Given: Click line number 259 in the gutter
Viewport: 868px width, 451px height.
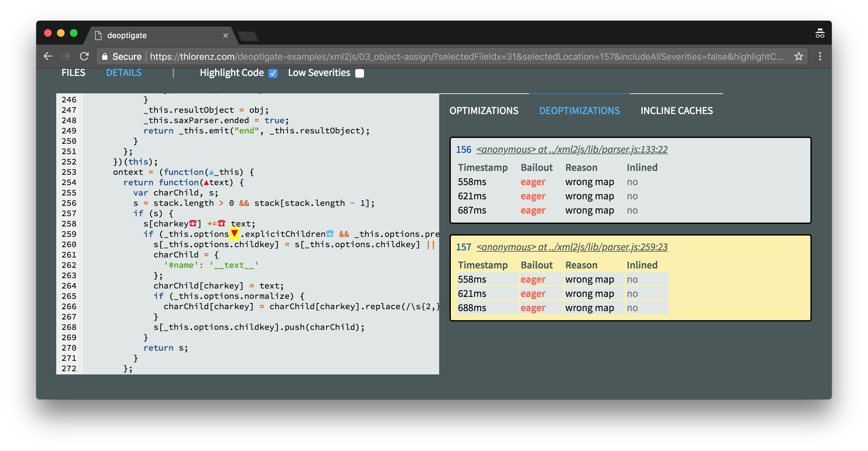Looking at the screenshot, I should 69,234.
